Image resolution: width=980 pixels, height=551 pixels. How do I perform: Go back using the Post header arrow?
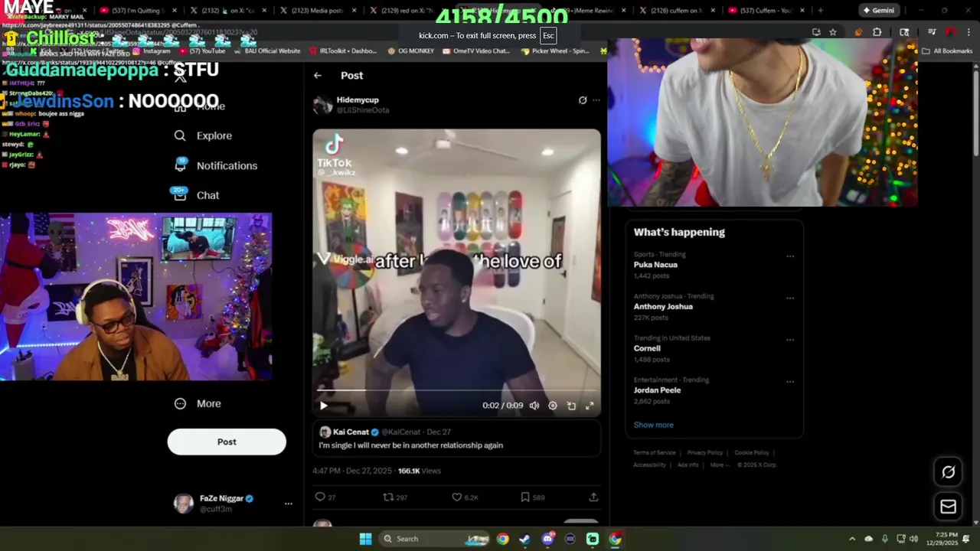[x=318, y=75]
